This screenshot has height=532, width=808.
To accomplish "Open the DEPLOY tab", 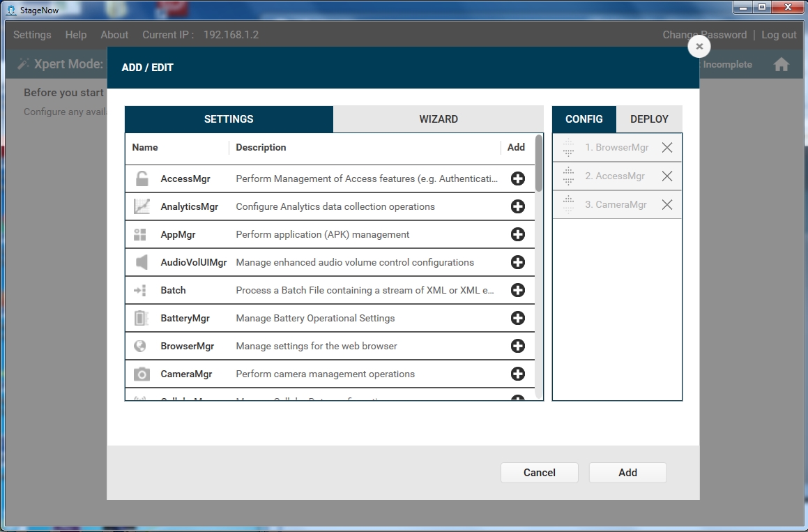I will click(x=649, y=119).
